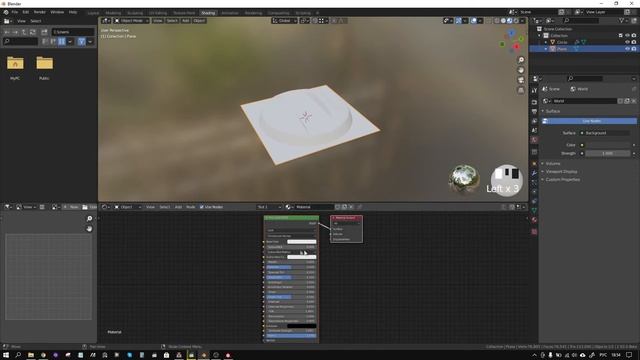Open the Material properties tab (red sphere)
Screen dimensions: 640x360
click(x=534, y=220)
